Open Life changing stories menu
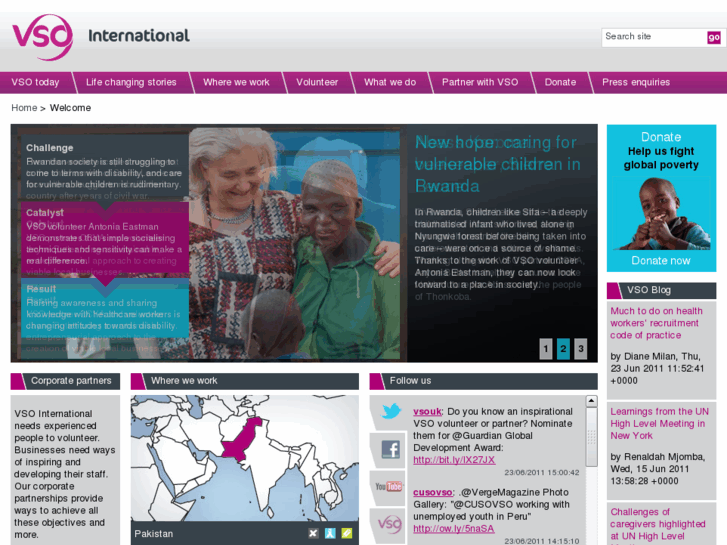This screenshot has width=727, height=545. tap(131, 83)
